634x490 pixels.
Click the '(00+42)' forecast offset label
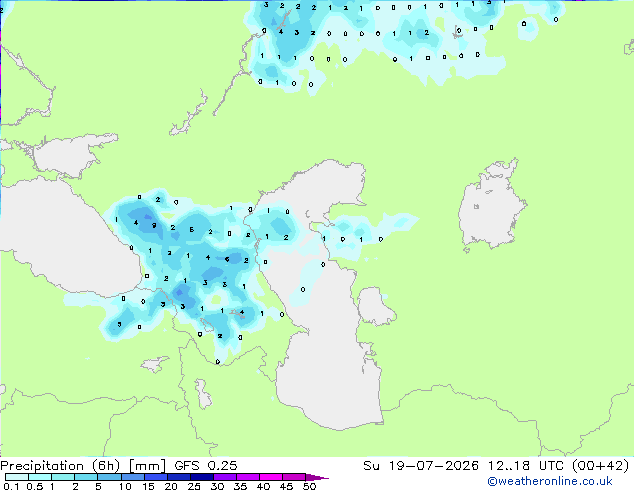click(600, 466)
